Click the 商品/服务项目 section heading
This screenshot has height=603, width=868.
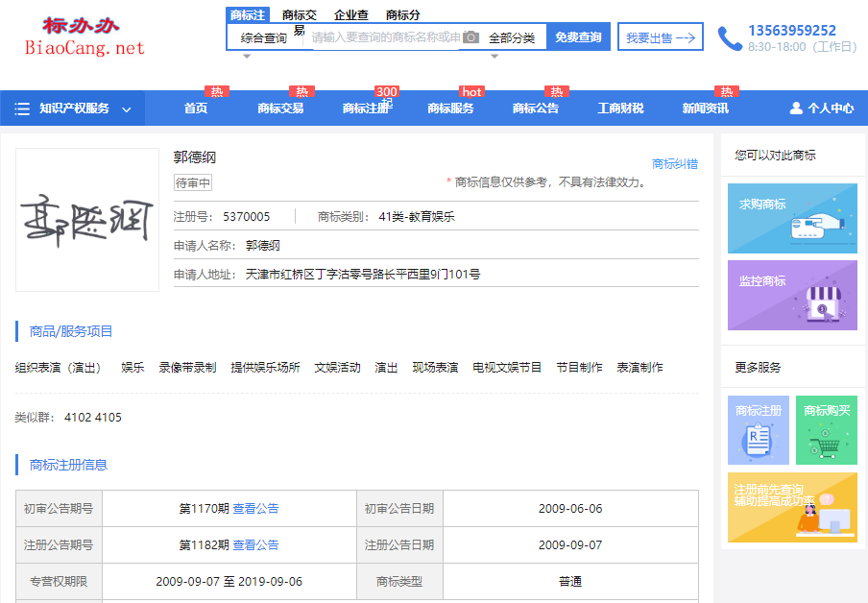tap(71, 331)
